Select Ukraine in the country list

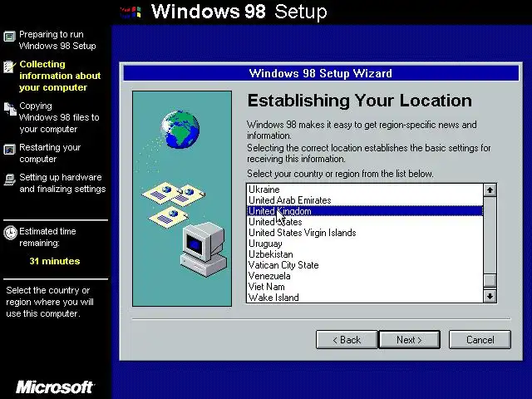coord(365,190)
